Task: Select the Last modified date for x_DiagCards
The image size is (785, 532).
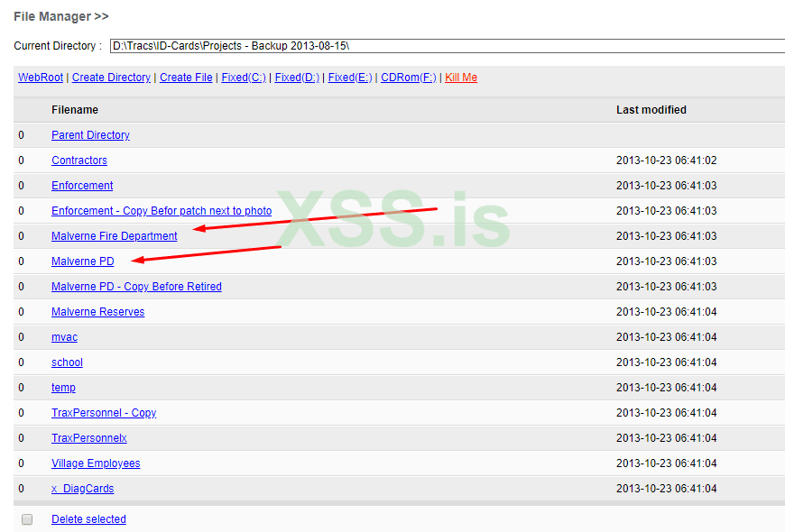Action: click(667, 489)
